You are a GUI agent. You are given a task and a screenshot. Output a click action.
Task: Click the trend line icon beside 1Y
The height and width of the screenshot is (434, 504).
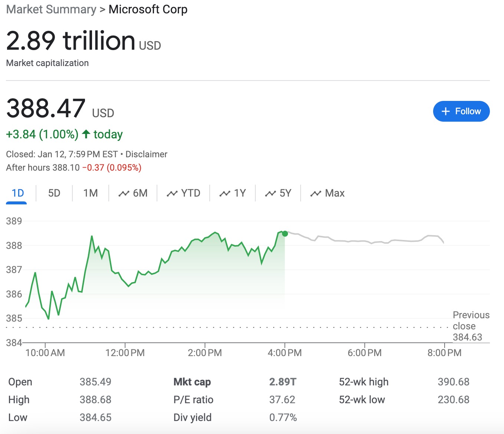225,194
